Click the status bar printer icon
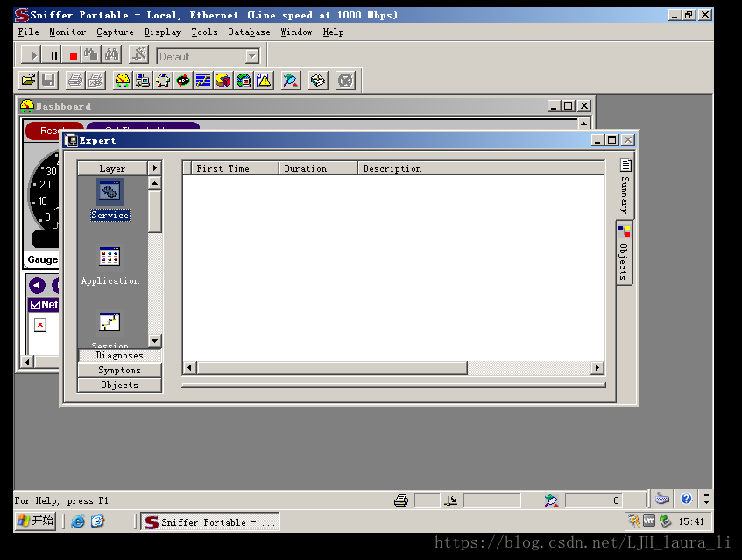 pos(401,500)
